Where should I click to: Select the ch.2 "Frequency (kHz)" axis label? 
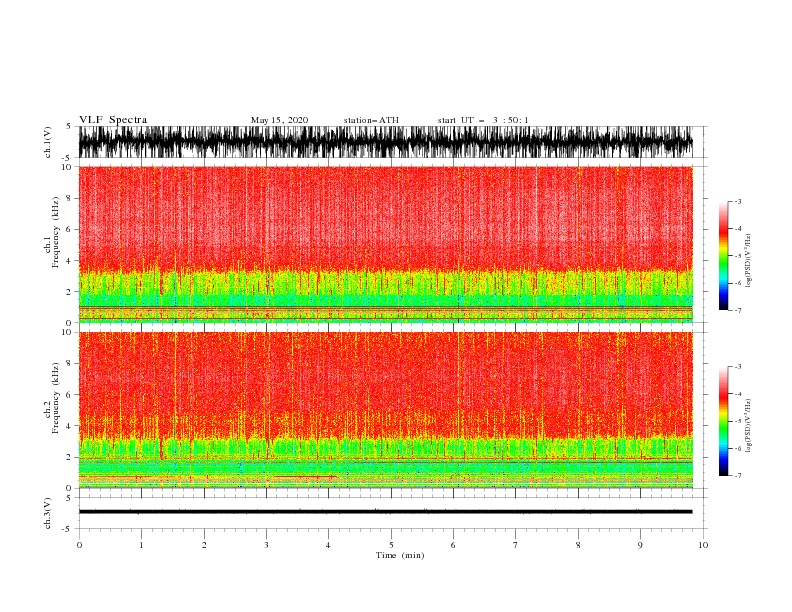point(56,398)
